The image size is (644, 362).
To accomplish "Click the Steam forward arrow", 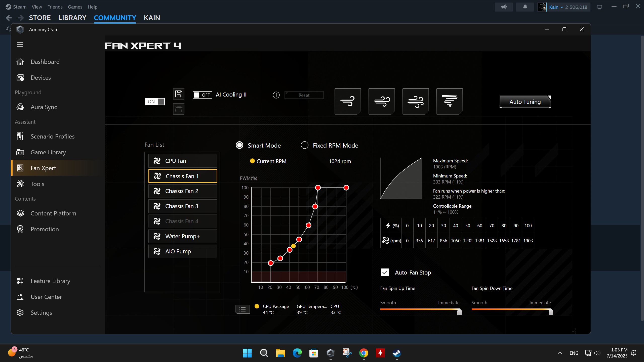I will point(21,18).
